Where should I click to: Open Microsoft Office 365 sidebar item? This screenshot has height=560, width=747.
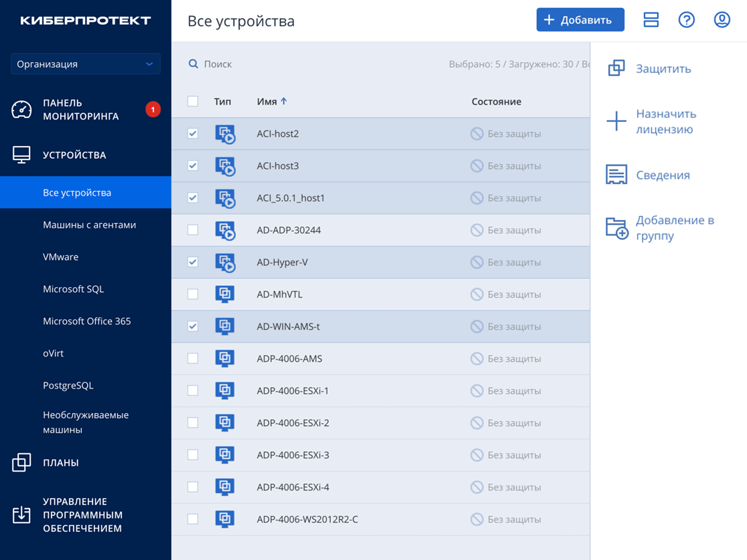click(x=87, y=321)
